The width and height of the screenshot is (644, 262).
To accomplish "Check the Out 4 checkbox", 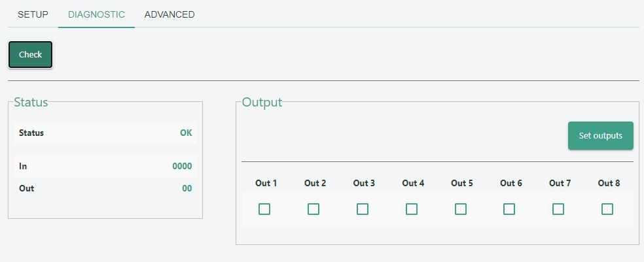I will [x=412, y=209].
